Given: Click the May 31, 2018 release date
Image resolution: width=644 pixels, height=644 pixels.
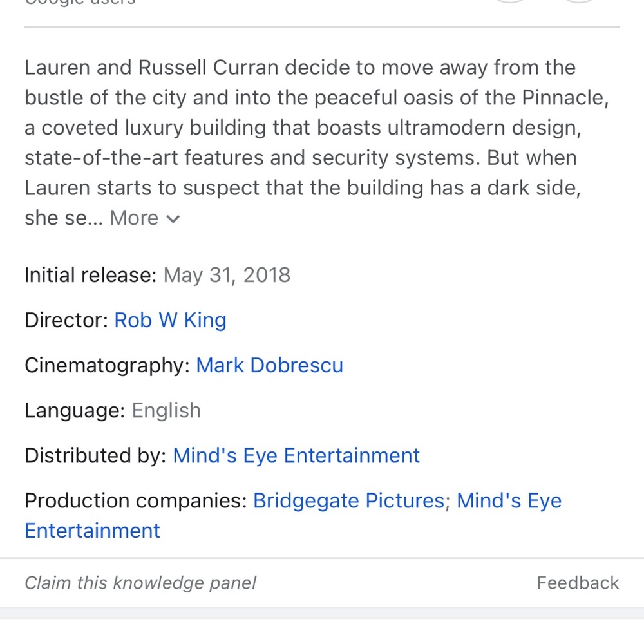Looking at the screenshot, I should click(x=227, y=275).
